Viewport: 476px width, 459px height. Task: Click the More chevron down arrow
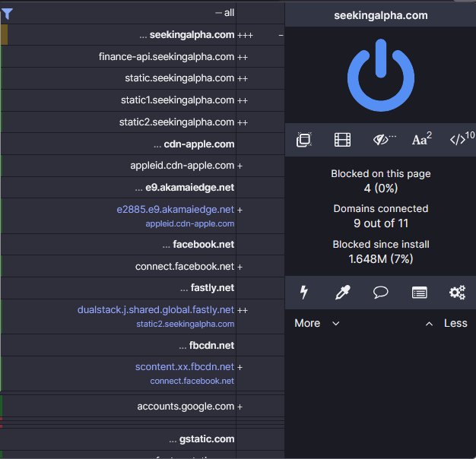coord(336,324)
